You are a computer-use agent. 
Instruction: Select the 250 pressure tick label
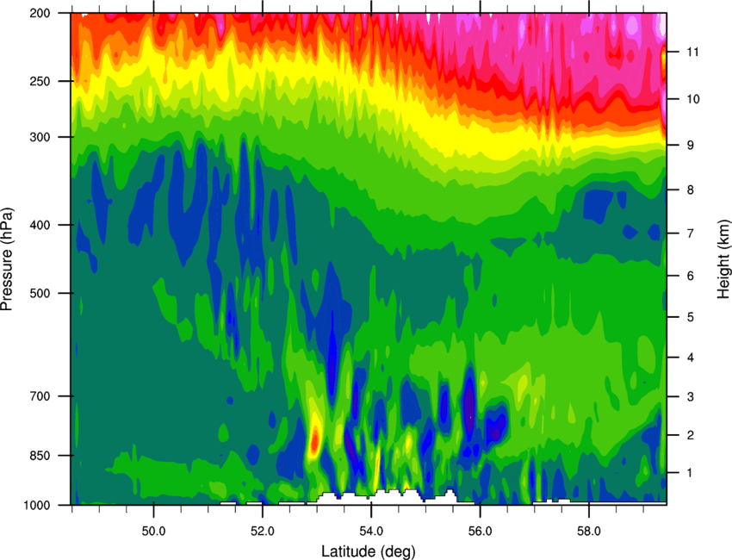(40, 81)
